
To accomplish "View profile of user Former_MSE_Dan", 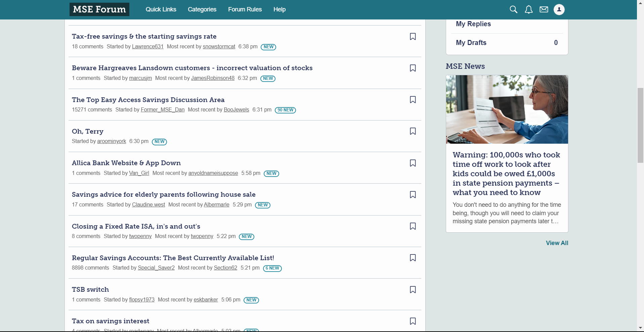I will click(163, 110).
